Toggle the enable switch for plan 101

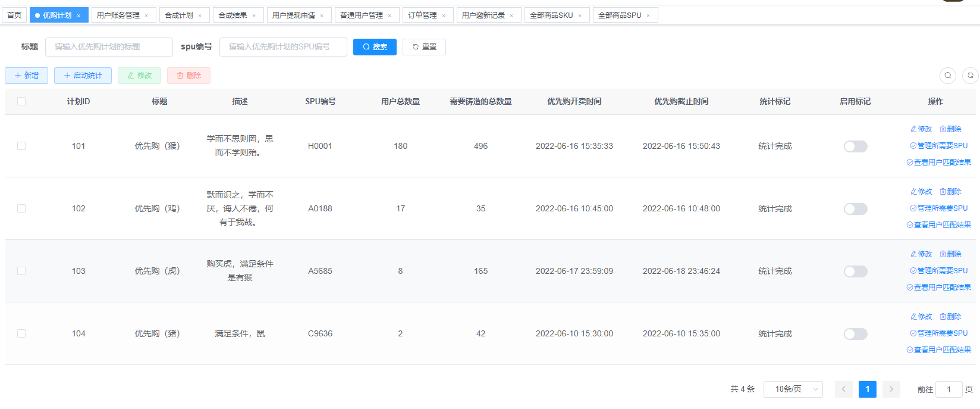pos(855,146)
